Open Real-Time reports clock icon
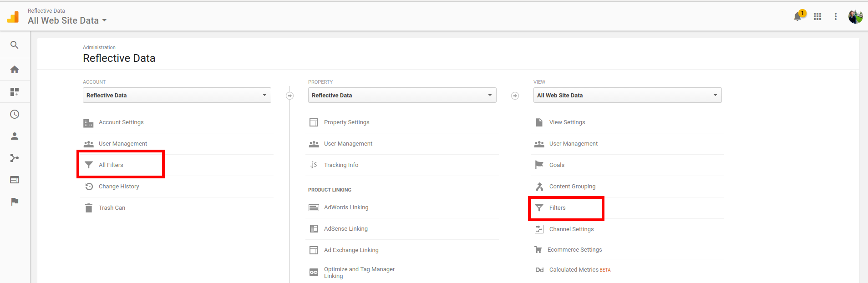 15,114
